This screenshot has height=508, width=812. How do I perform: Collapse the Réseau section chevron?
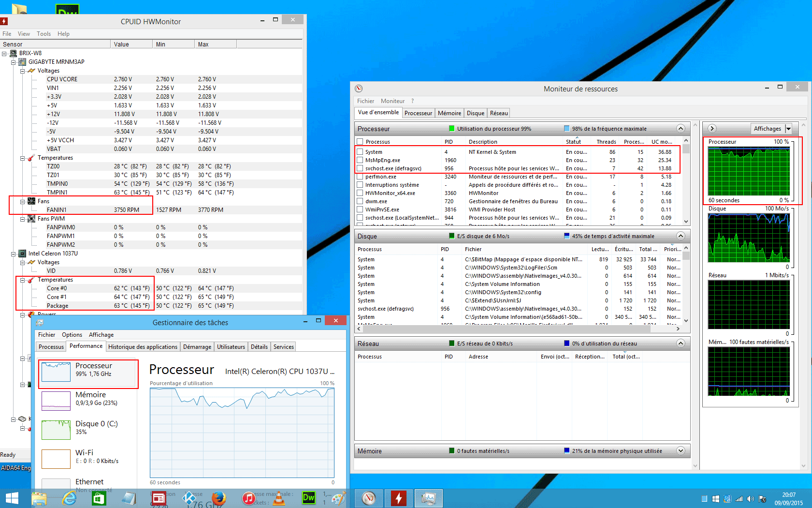(x=681, y=344)
